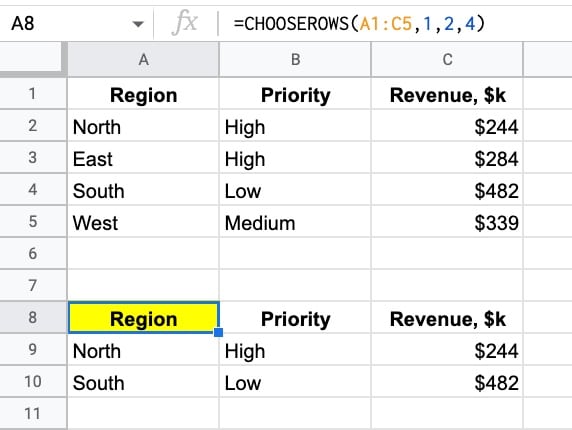Screen dimensions: 572x430
Task: Click empty cell C6
Action: click(x=447, y=253)
